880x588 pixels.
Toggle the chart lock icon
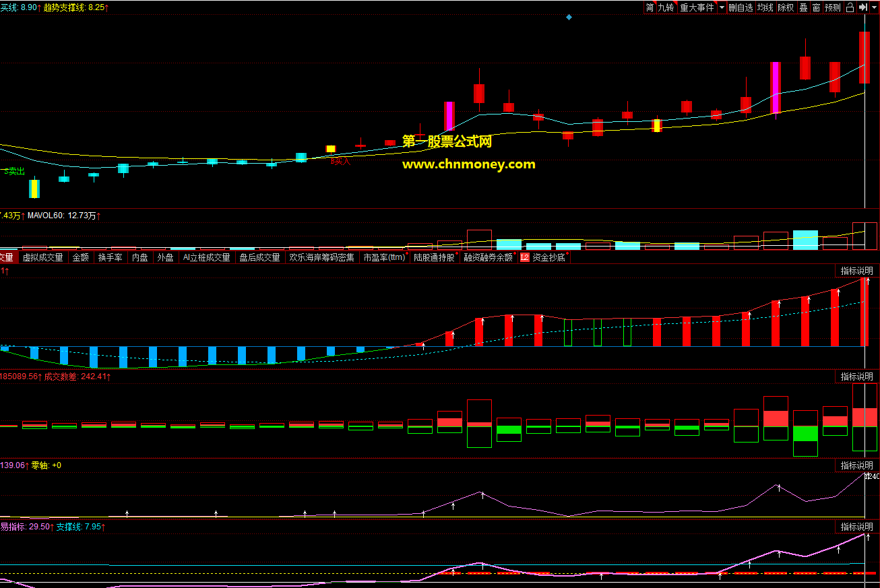(x=850, y=7)
